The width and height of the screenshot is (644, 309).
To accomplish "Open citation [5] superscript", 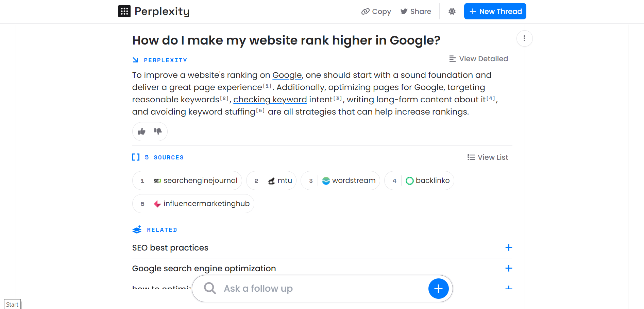I will click(260, 110).
